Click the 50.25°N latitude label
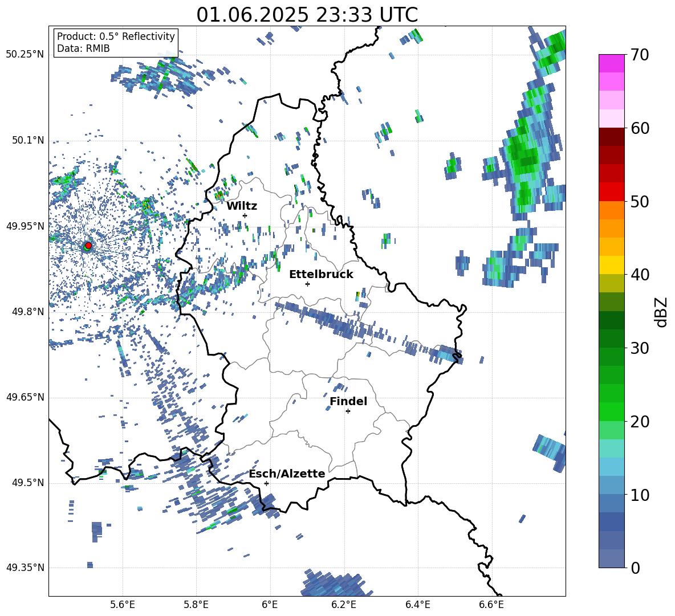Screen dimensions: 675x616 pyautogui.click(x=25, y=55)
